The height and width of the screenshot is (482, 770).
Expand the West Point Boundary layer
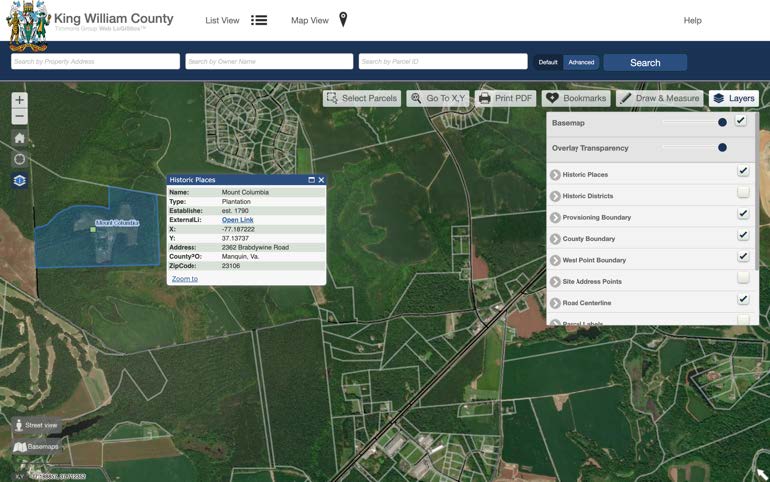point(555,260)
